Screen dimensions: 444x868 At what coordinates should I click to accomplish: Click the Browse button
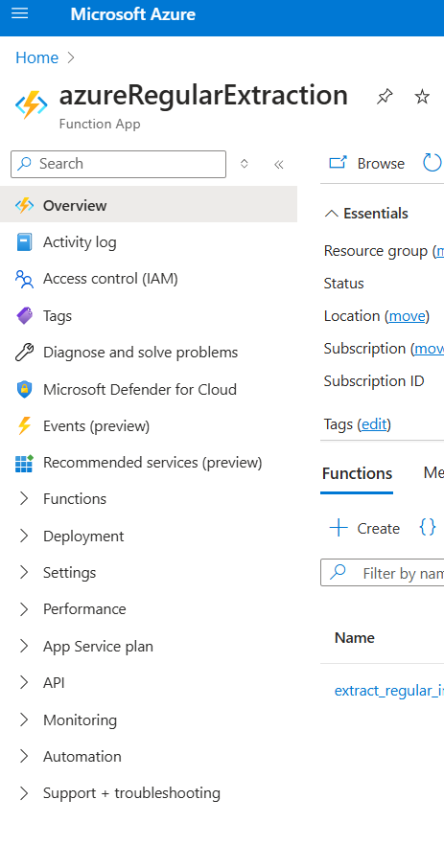[367, 163]
